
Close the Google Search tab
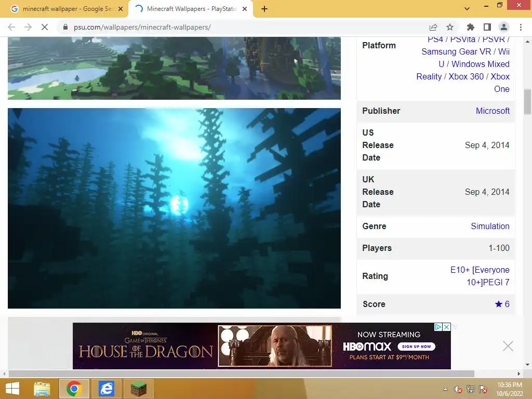(121, 9)
